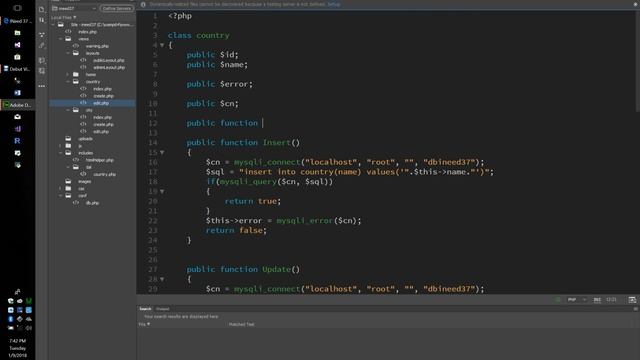Select adminLayout.php in the layouts folder
The height and width of the screenshot is (360, 640).
coord(109,67)
